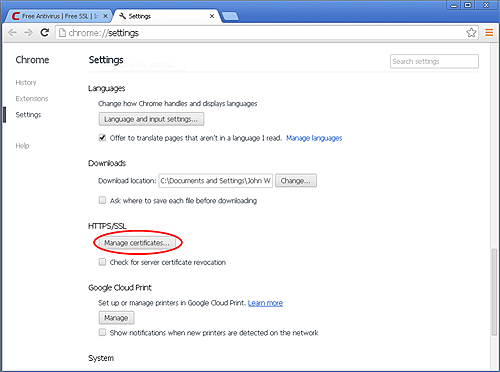The height and width of the screenshot is (372, 500).
Task: Close the Free Antivirus tab
Action: 105,16
